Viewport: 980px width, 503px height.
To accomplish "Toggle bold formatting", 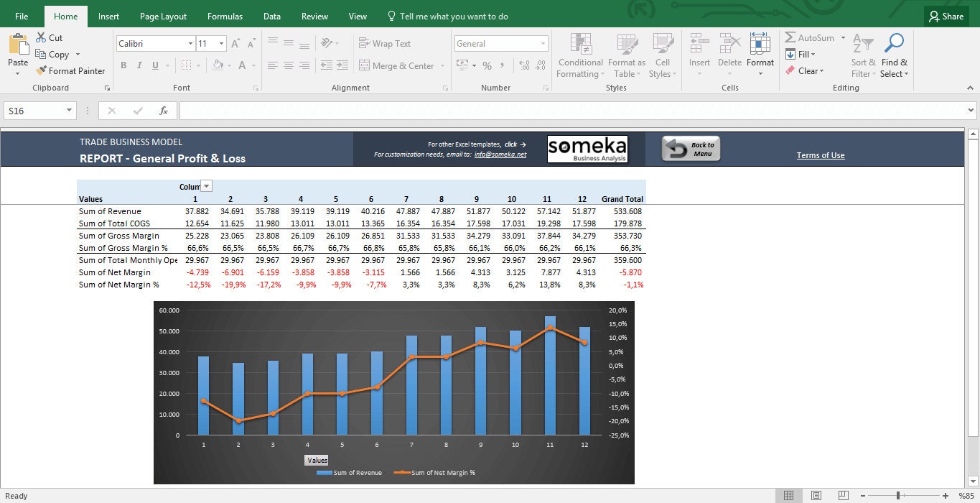I will [123, 65].
